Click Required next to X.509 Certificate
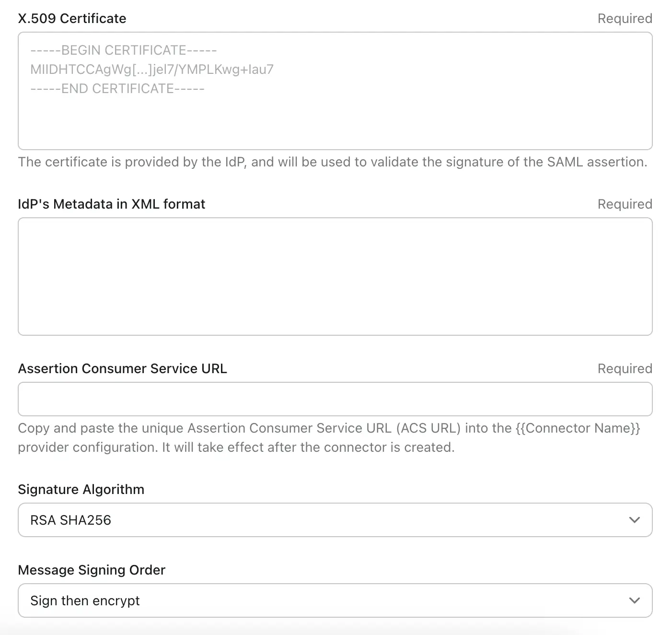 (x=625, y=18)
